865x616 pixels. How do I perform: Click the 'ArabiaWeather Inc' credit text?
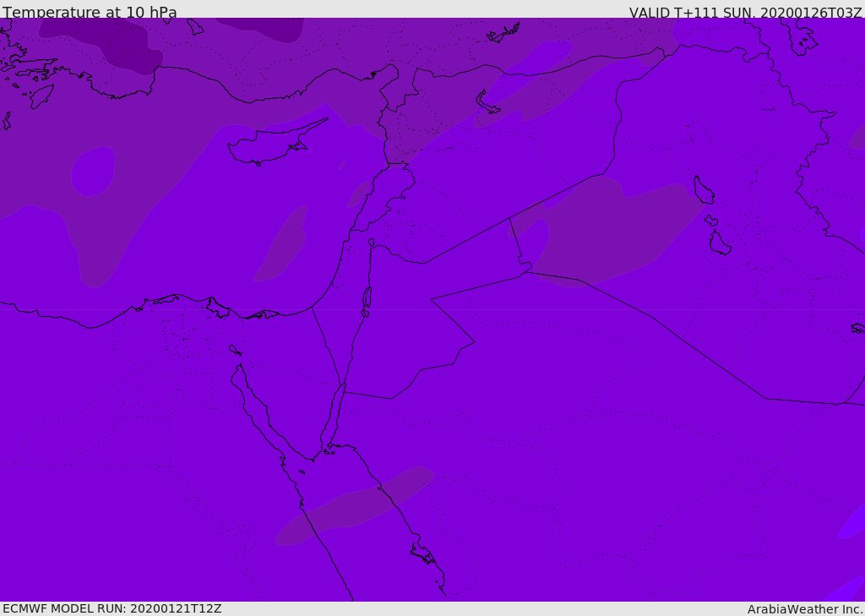click(x=804, y=609)
